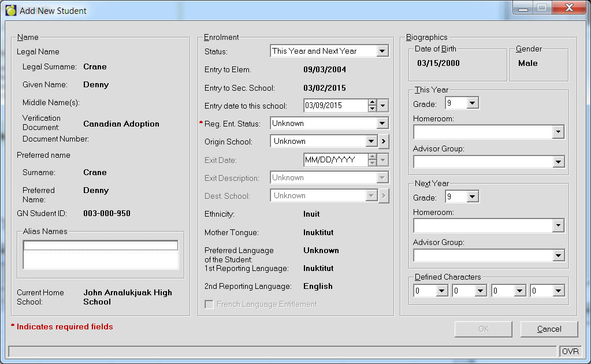Close the Add New Student dialog window
Image resolution: width=591 pixels, height=364 pixels.
point(568,8)
